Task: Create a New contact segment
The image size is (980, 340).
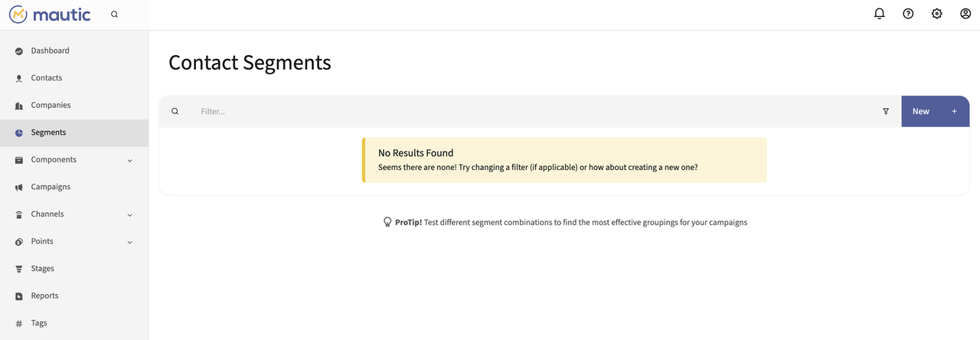Action: pos(935,111)
